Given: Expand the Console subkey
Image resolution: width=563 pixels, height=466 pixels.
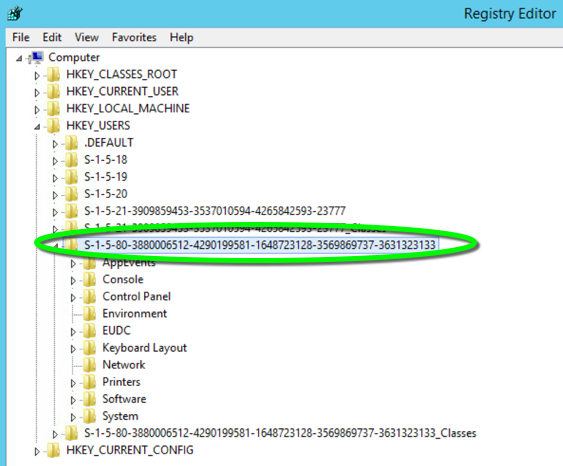Looking at the screenshot, I should click(73, 281).
